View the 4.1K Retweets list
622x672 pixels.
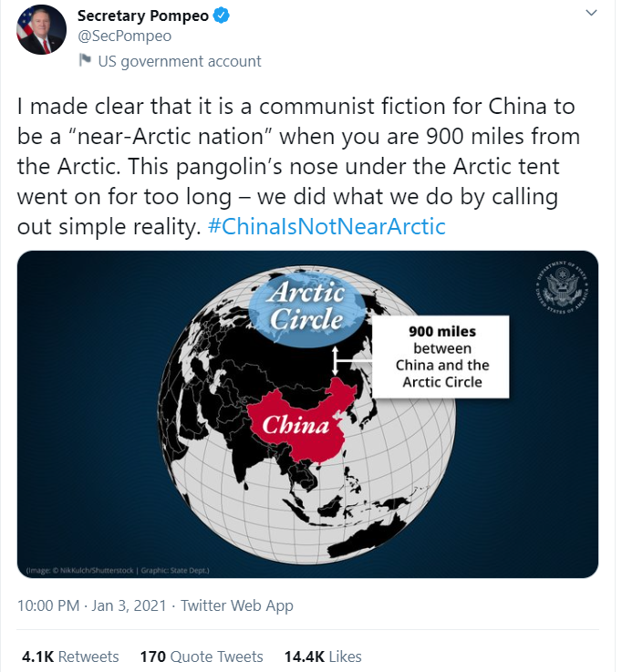(69, 656)
